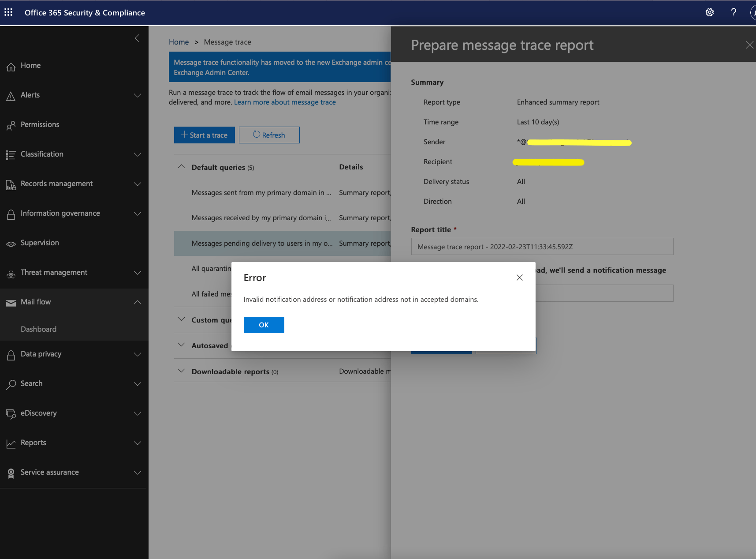
Task: Collapse the Default queries section
Action: pyautogui.click(x=181, y=167)
